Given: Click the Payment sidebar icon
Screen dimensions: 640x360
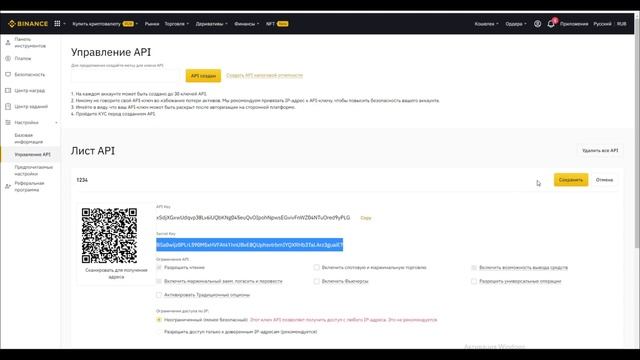Looking at the screenshot, I should click(8, 58).
